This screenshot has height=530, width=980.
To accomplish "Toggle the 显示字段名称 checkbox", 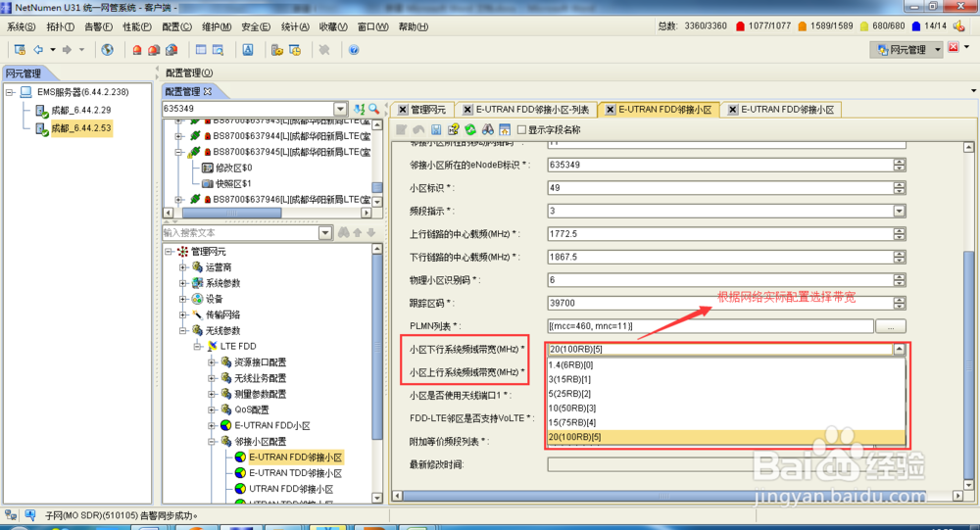I will 521,130.
